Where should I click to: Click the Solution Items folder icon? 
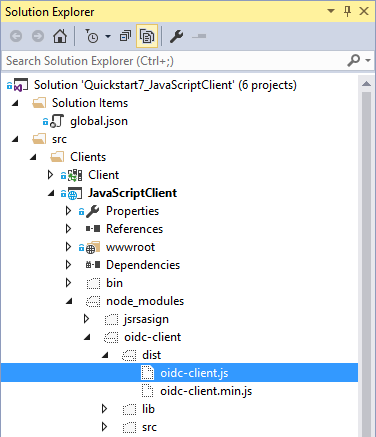click(x=39, y=103)
